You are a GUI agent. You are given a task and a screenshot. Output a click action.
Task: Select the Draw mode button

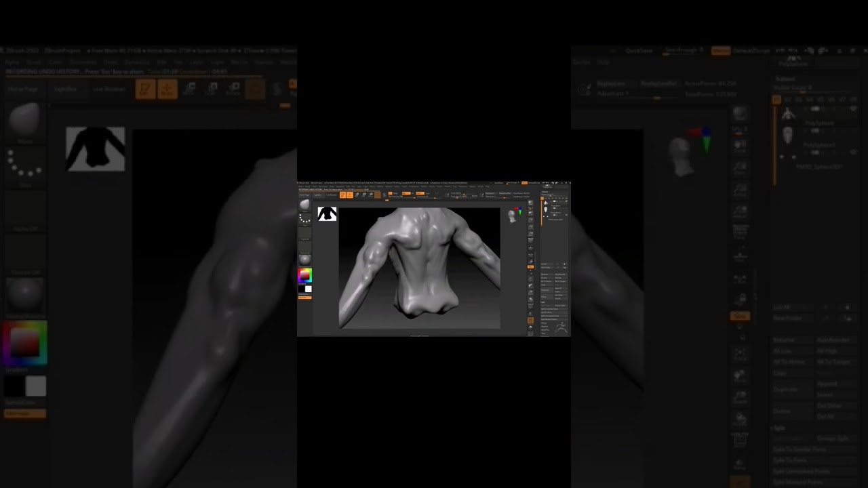coord(350,195)
